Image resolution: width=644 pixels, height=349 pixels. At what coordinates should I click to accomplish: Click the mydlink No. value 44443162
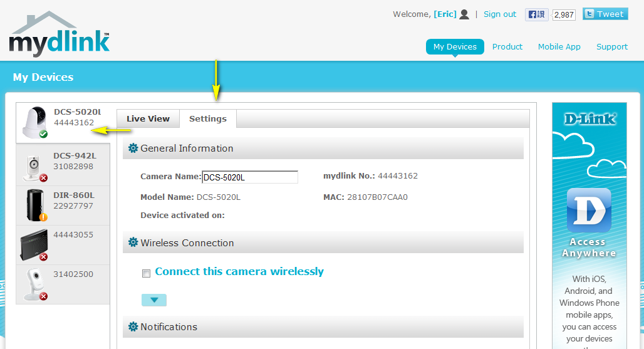[x=398, y=175]
